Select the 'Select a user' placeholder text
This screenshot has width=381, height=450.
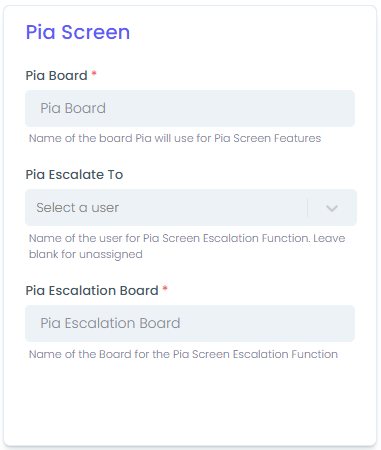coord(77,208)
